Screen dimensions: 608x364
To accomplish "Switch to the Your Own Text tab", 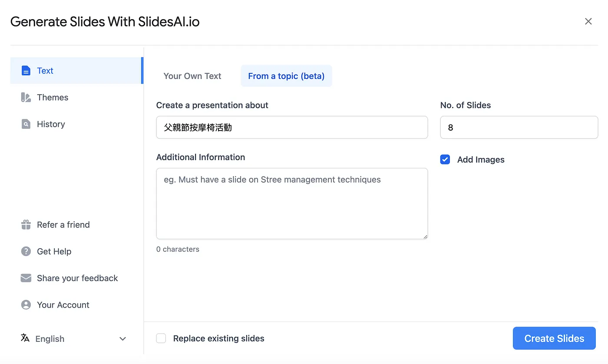I will tap(192, 76).
